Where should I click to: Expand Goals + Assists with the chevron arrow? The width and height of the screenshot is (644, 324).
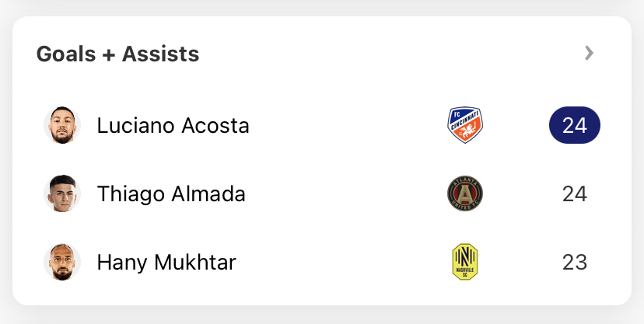click(590, 53)
